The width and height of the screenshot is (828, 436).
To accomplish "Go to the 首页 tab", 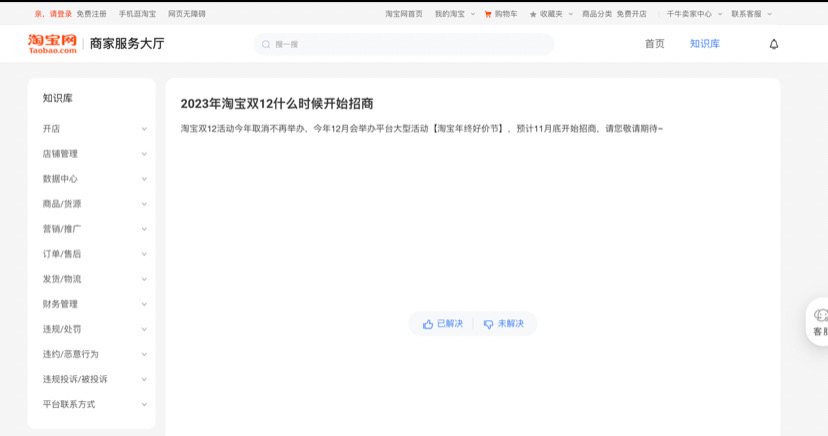I will click(654, 44).
